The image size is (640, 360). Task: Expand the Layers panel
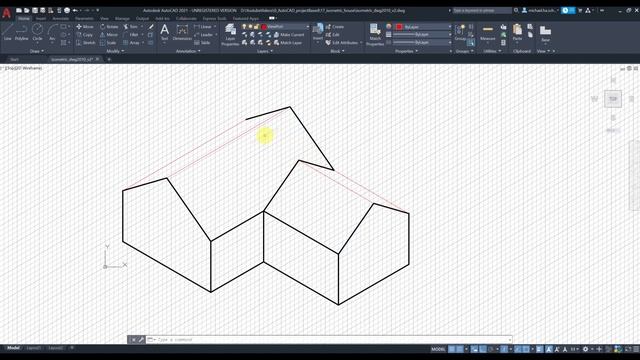click(x=265, y=51)
